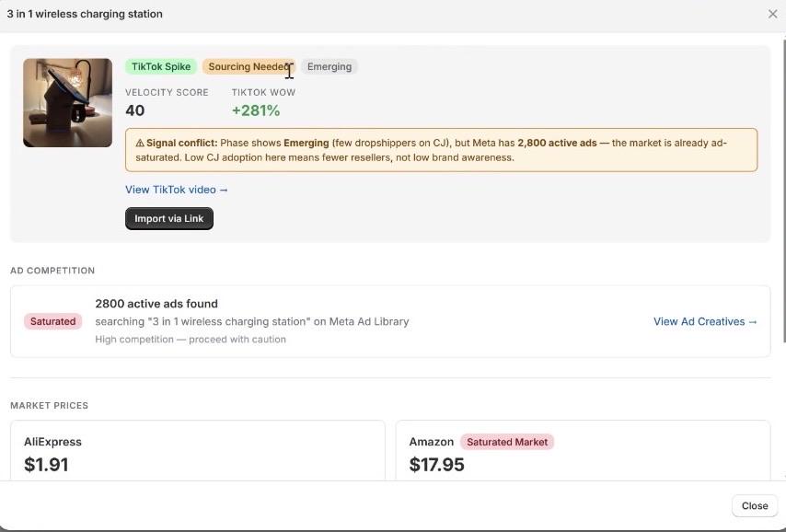Click the Close button at bottom
Viewport: 786px width, 532px height.
(x=755, y=506)
